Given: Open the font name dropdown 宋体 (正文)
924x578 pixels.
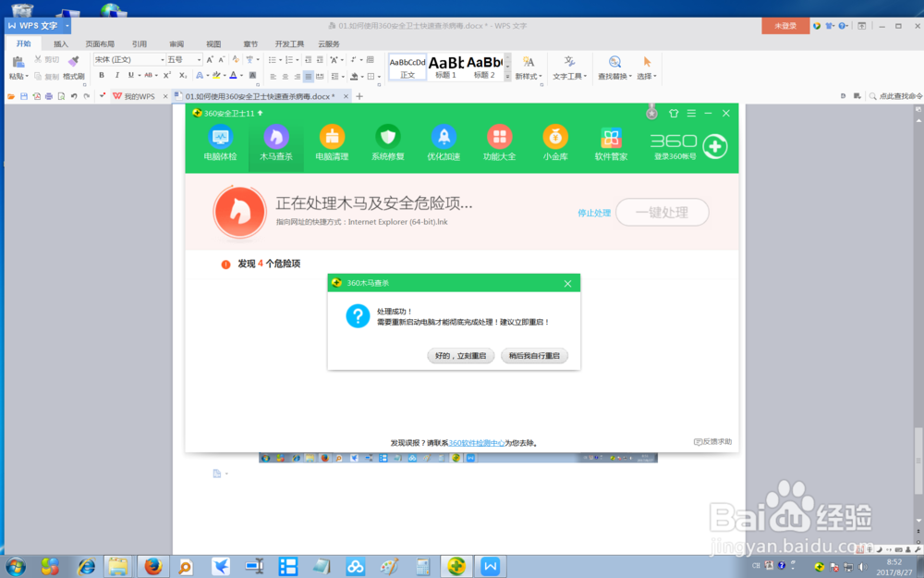Looking at the screenshot, I should [163, 59].
